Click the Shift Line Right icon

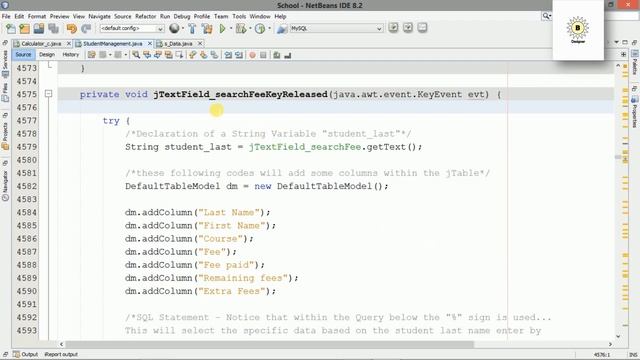[x=239, y=55]
